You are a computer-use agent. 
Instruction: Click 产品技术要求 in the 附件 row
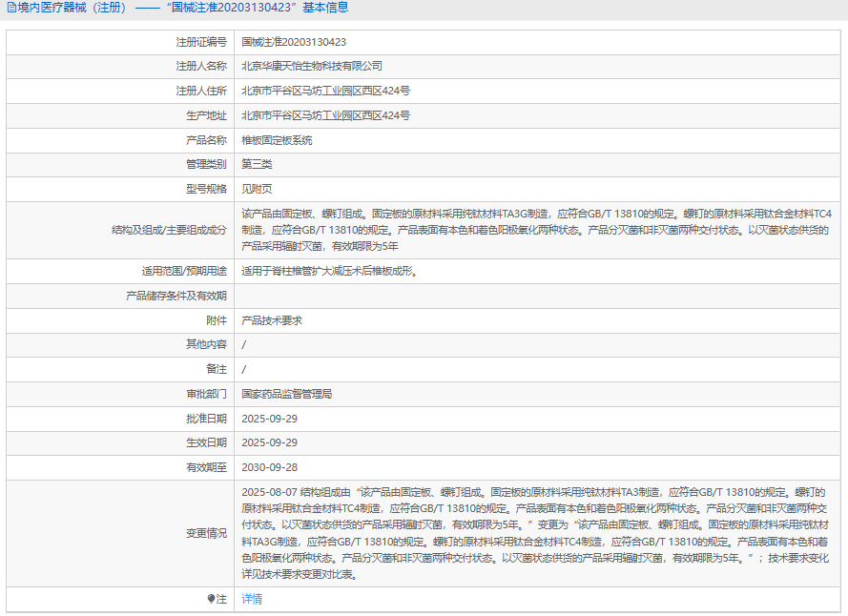click(x=272, y=321)
